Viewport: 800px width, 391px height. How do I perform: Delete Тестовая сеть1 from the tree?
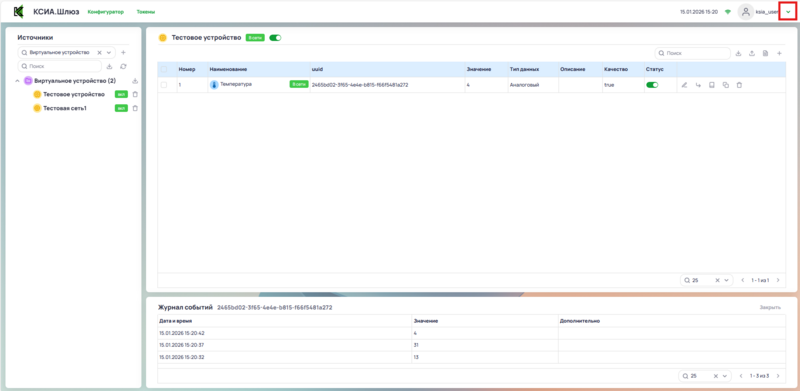coord(135,108)
